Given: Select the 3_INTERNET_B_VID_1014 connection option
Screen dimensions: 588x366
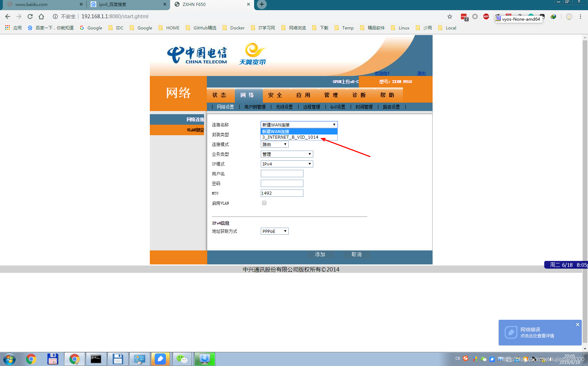Looking at the screenshot, I should click(x=299, y=137).
